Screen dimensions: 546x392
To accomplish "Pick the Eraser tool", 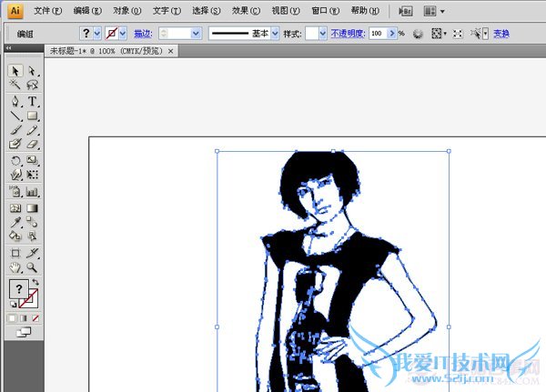I will [32, 144].
